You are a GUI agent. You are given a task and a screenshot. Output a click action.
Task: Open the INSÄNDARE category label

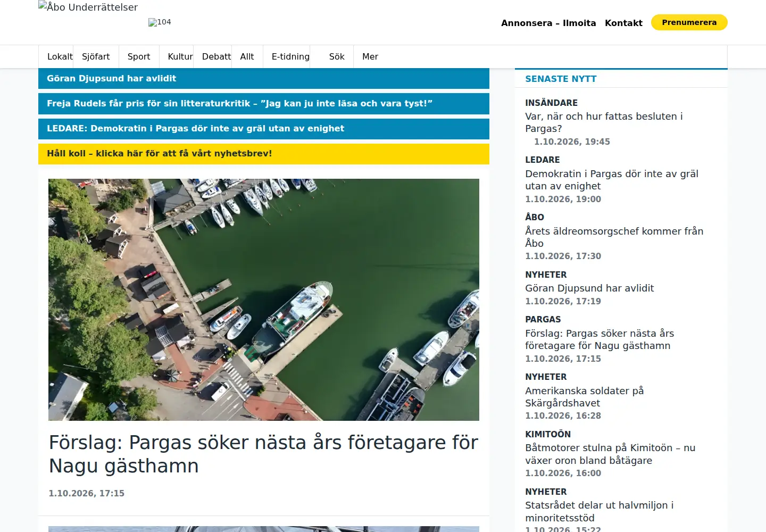pos(551,103)
